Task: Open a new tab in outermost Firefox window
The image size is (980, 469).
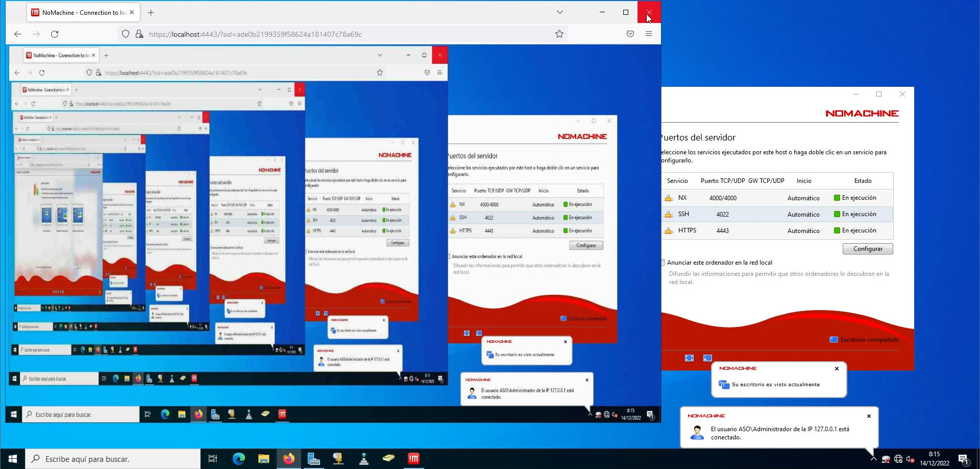Action: point(151,12)
